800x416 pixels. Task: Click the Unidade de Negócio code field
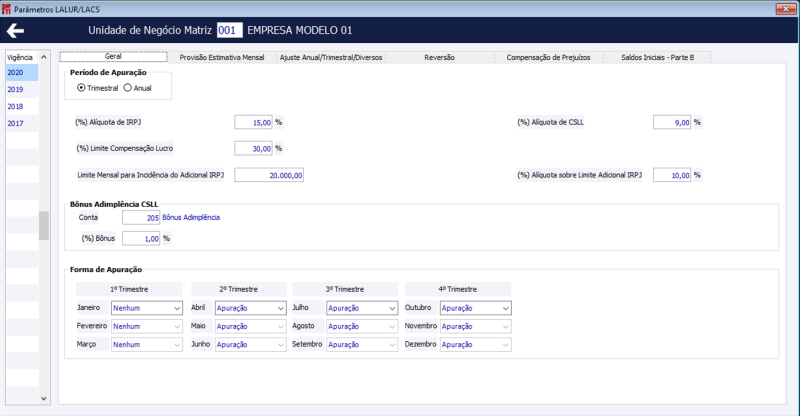pyautogui.click(x=230, y=30)
